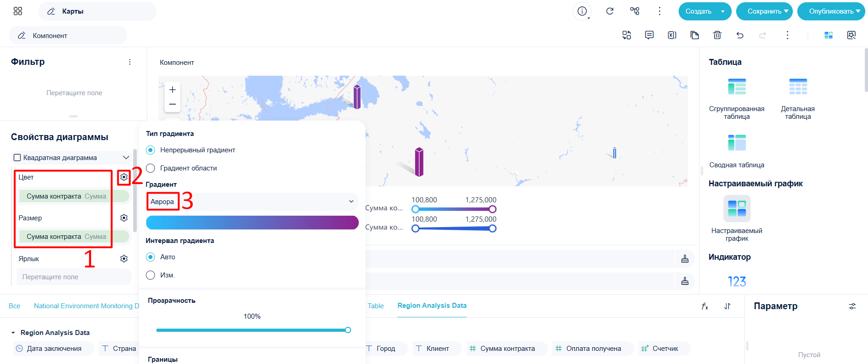Open the Аврора gradient dropdown
The width and height of the screenshot is (868, 364).
click(x=252, y=202)
